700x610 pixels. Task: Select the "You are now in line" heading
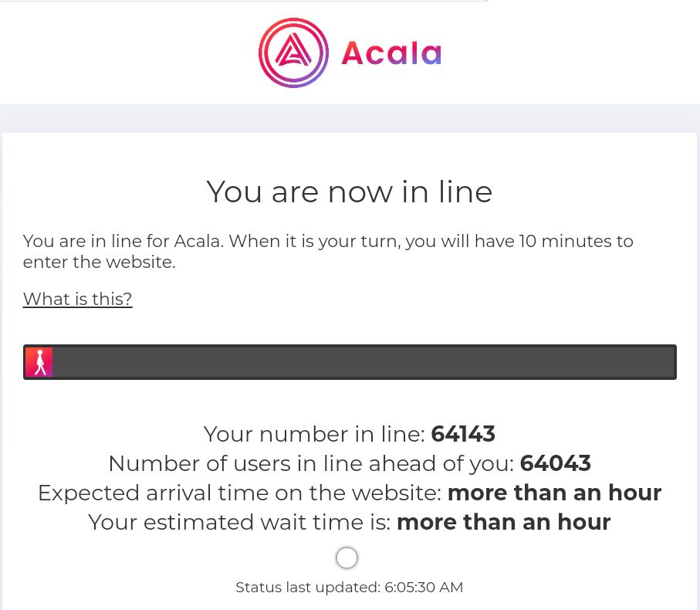[350, 191]
